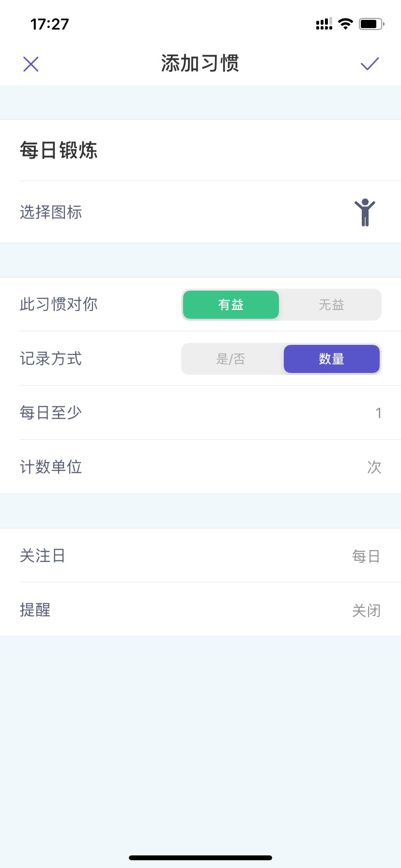401x868 pixels.
Task: Confirm habit with the checkmark icon
Action: [x=370, y=64]
